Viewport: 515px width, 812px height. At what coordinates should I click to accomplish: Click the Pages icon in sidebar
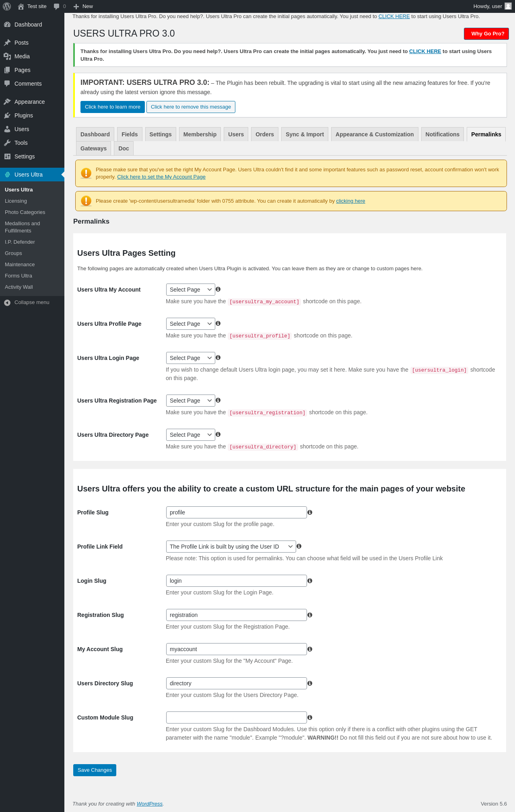[x=7, y=70]
